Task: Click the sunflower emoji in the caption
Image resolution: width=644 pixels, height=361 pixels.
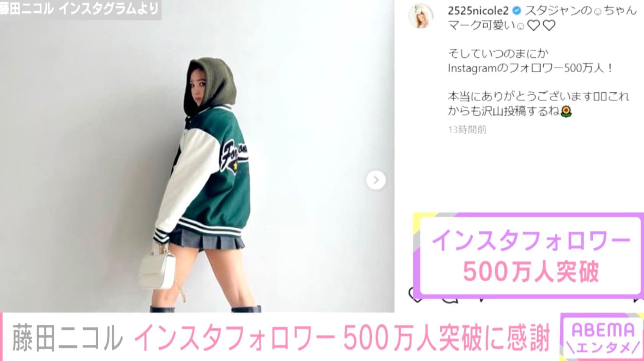Action: [x=566, y=111]
